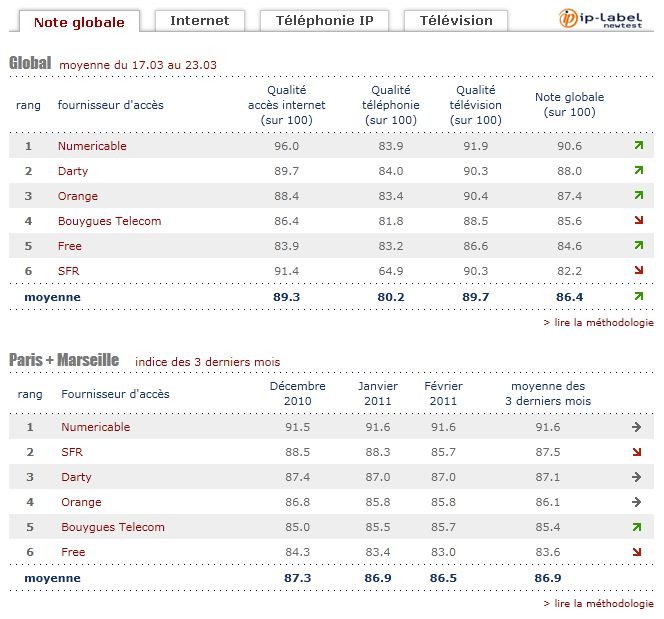Screen dimensions: 664x619
Task: Click the 'Note globale (sur 100)' column header
Action: 569,105
